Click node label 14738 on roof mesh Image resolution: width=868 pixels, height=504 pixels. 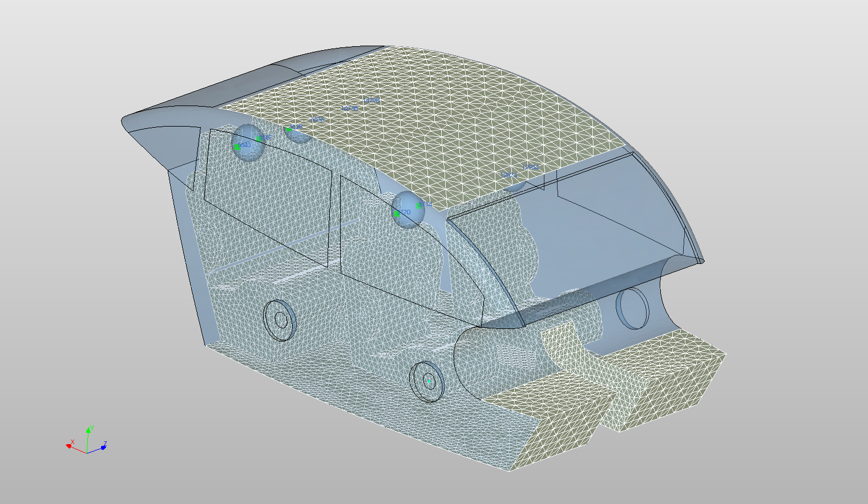349,108
